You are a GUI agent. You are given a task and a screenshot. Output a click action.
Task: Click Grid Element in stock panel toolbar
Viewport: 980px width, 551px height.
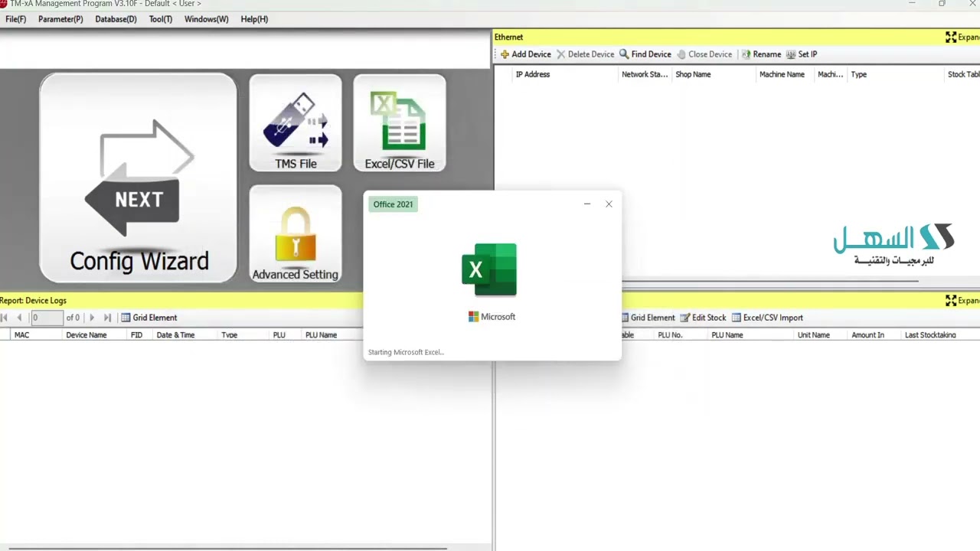pos(648,318)
